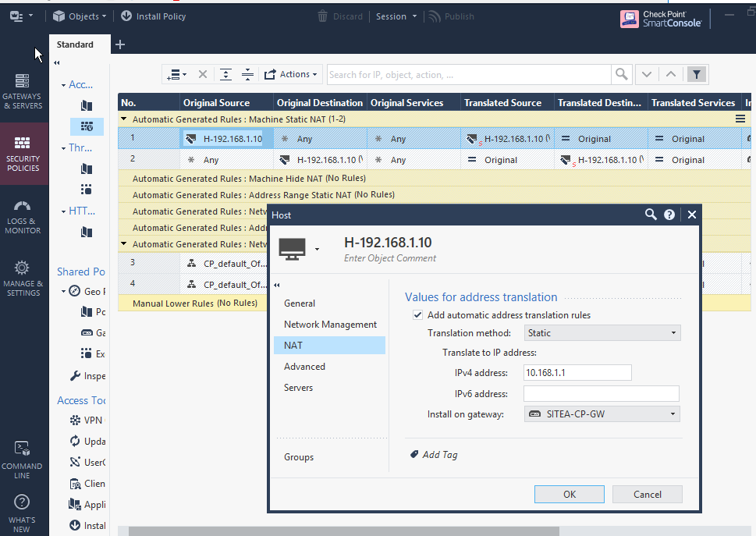Open the VPN Communities access tool
756x536 pixels.
click(87, 421)
